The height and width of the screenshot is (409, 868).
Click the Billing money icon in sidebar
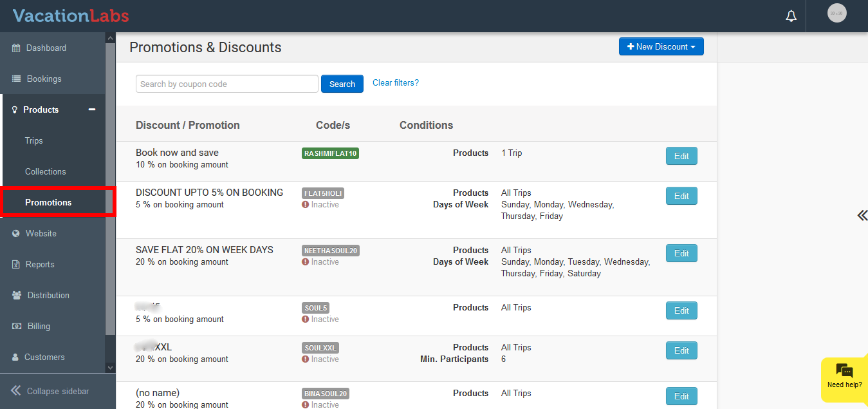coord(16,327)
